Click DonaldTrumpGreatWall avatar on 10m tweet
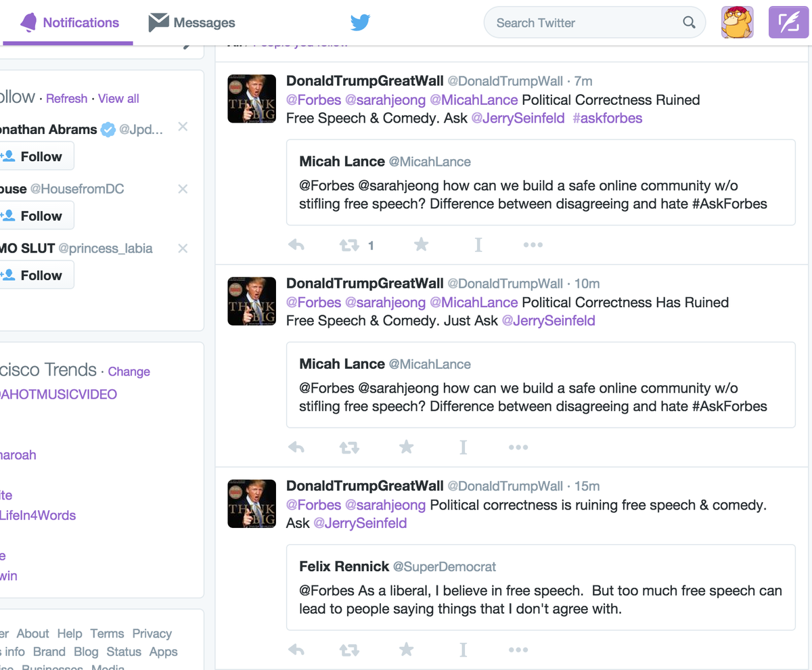 click(251, 301)
